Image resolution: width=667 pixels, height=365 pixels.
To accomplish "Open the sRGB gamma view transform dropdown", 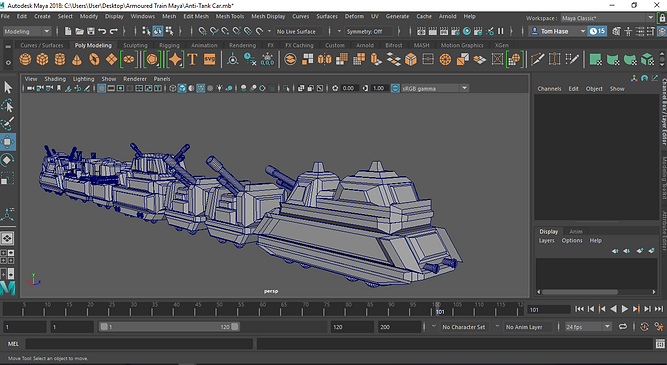I will pos(435,88).
